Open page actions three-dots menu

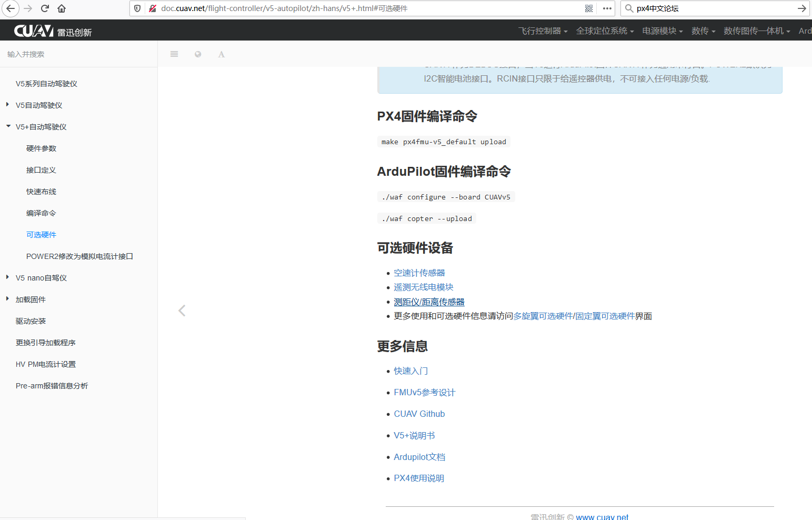pyautogui.click(x=607, y=8)
